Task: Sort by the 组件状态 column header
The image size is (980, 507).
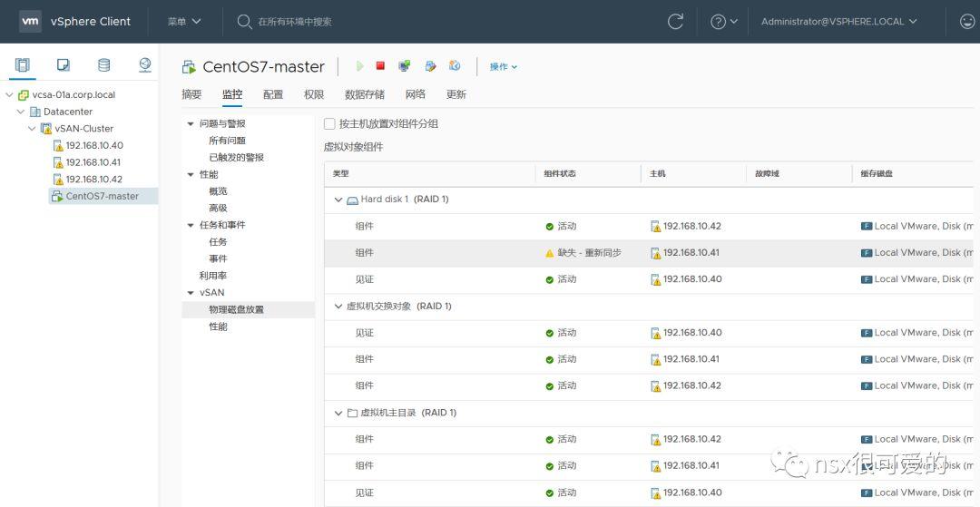Action: click(559, 173)
